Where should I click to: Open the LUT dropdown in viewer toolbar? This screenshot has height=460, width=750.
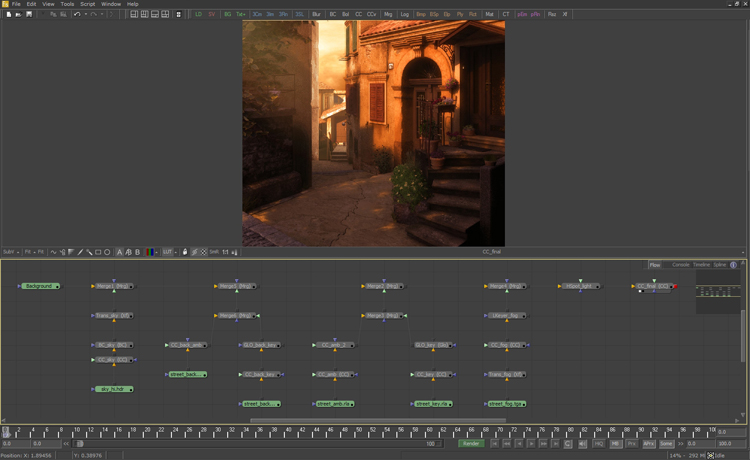click(169, 252)
